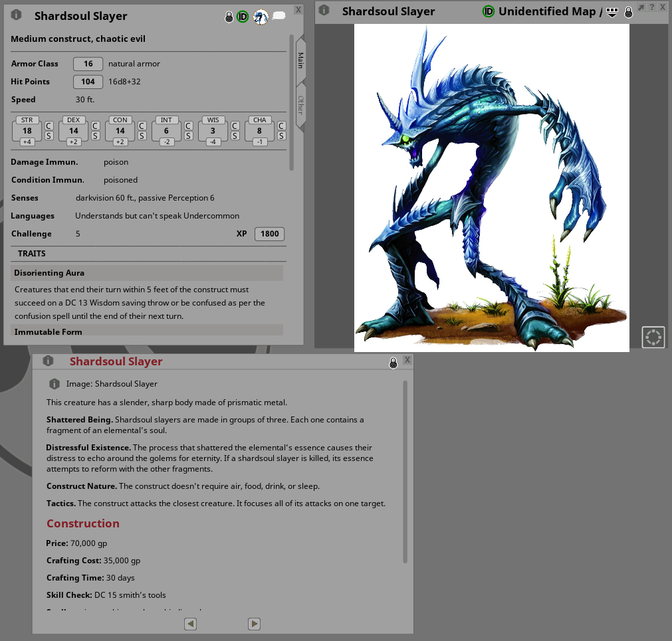The height and width of the screenshot is (641, 672).
Task: Click the CON score box showing 14
Action: [120, 131]
